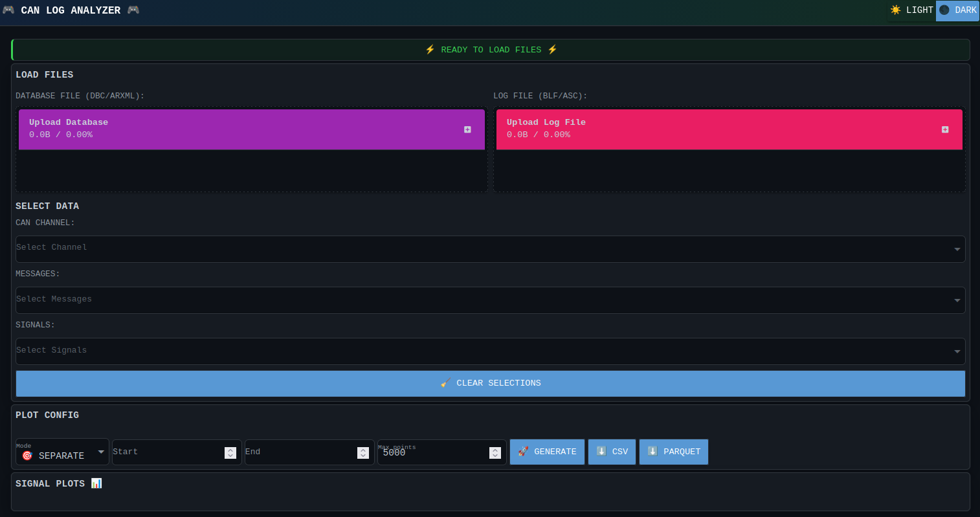This screenshot has height=517, width=980.
Task: Click the Ready To Load Files status
Action: (x=491, y=50)
